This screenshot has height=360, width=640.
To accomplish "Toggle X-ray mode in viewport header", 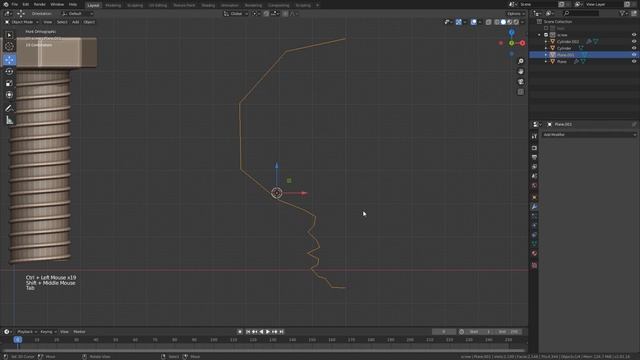I will (x=489, y=22).
